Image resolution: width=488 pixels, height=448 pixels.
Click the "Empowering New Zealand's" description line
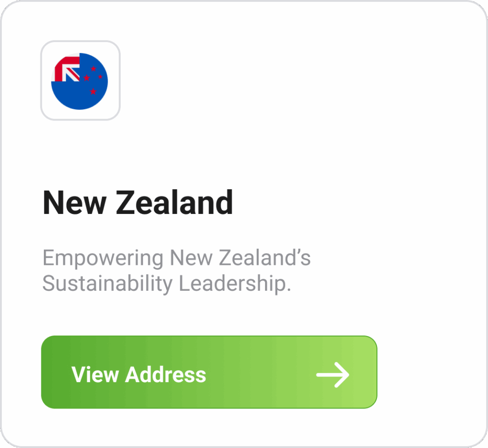pos(176,258)
